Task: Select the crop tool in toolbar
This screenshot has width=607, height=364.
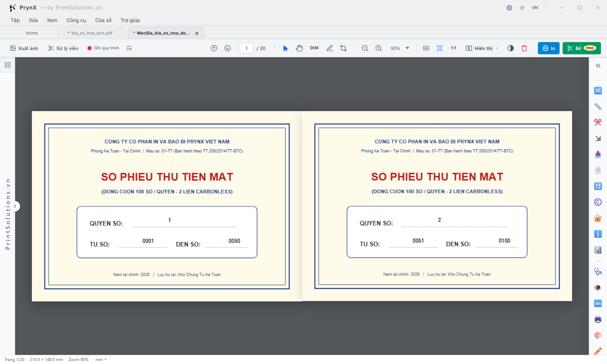Action: pyautogui.click(x=343, y=48)
